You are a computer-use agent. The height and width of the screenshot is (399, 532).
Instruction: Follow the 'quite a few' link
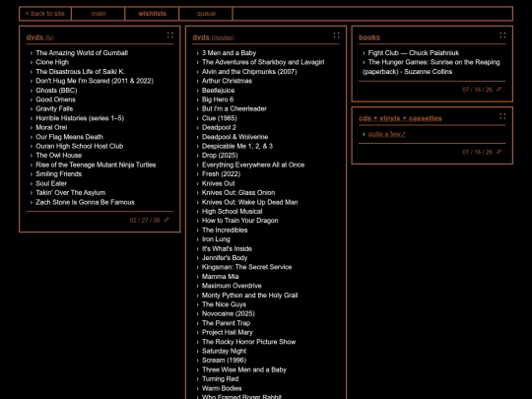click(387, 134)
